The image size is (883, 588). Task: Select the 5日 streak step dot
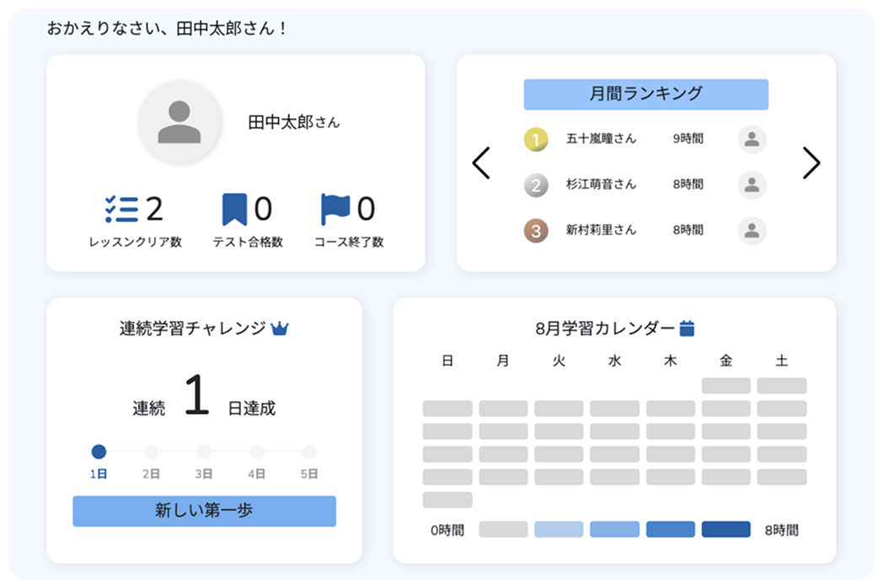coord(309,452)
